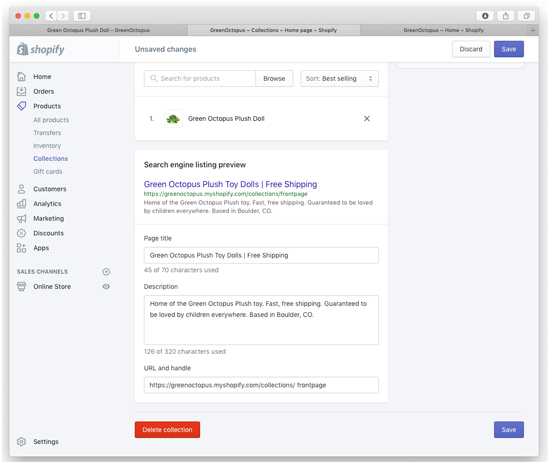Click the Settings label

46,442
